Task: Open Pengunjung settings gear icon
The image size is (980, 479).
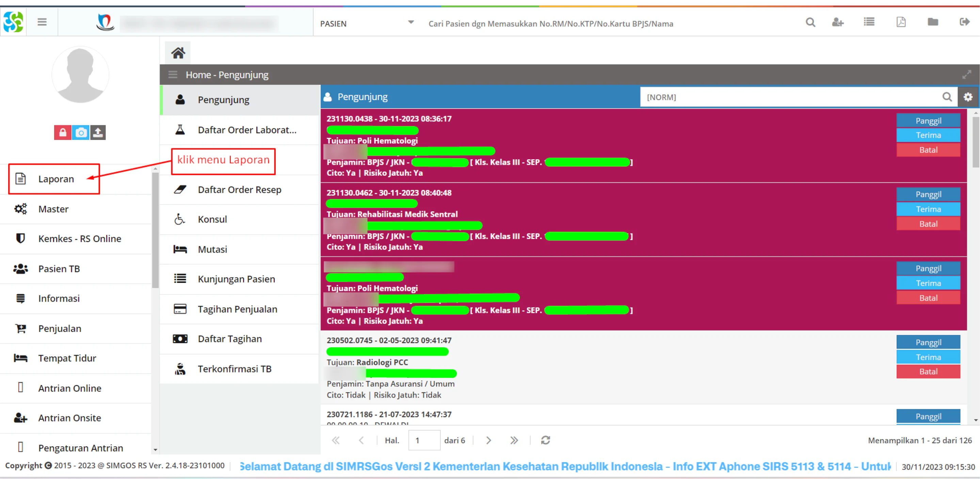Action: 968,97
